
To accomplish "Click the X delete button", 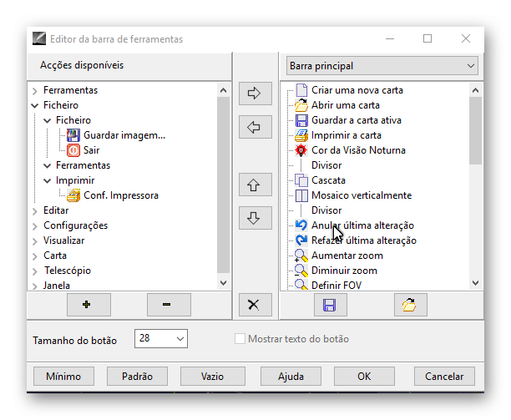I will point(255,305).
